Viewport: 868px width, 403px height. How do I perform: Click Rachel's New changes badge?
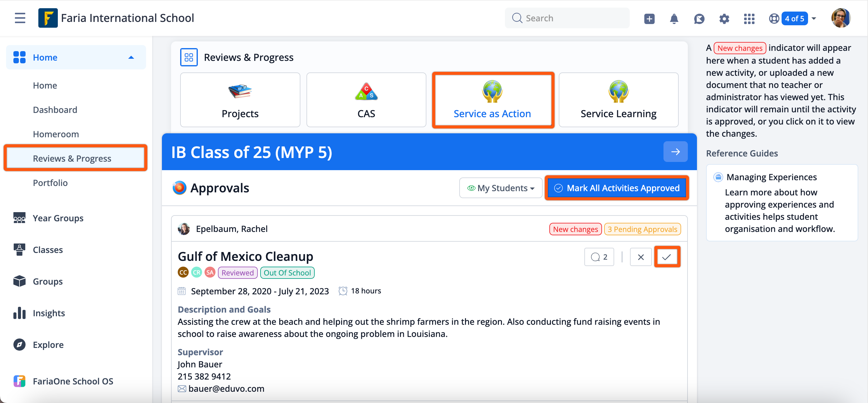click(575, 229)
